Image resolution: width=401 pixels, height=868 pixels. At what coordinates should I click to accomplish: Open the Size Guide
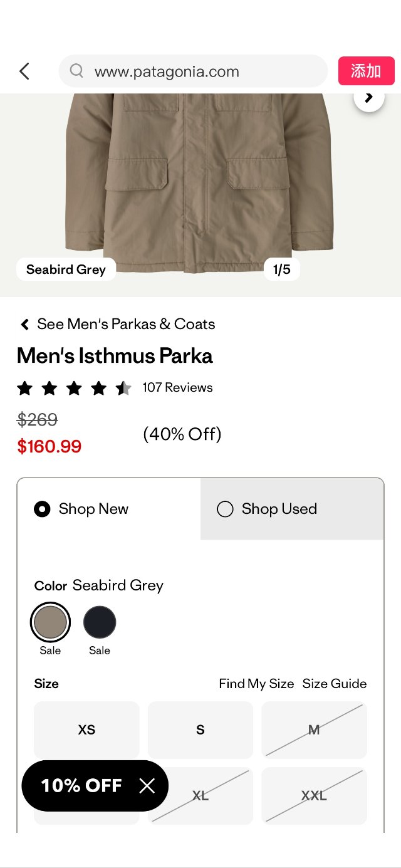tap(335, 684)
